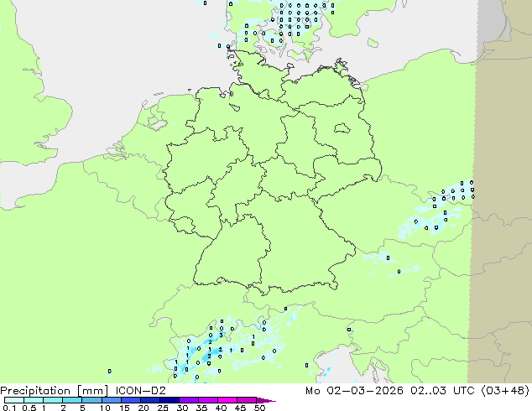The width and height of the screenshot is (532, 411).
Task: Click the '0.5' legend scale value
Action: coord(29,408)
